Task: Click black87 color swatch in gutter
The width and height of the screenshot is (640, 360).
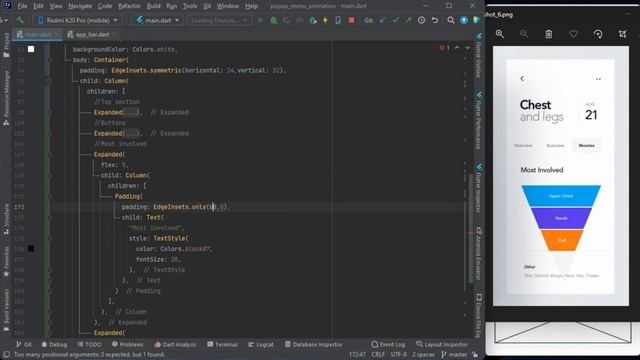Action: click(31, 249)
